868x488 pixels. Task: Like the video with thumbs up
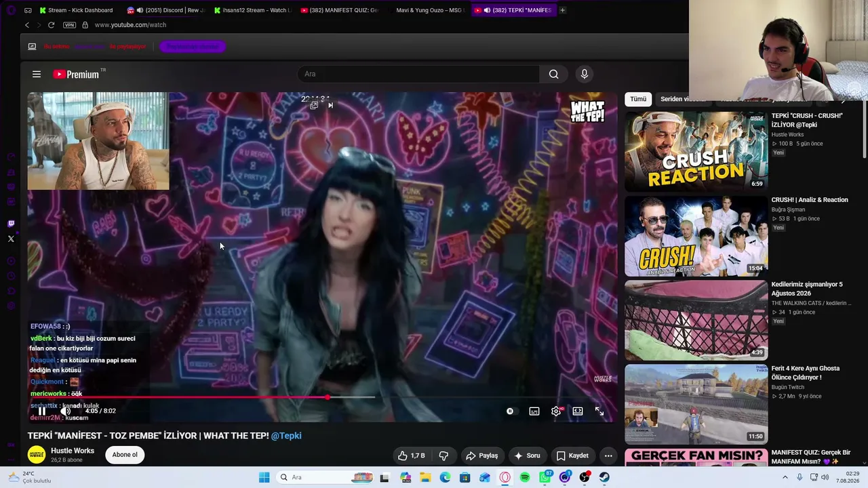(x=412, y=455)
